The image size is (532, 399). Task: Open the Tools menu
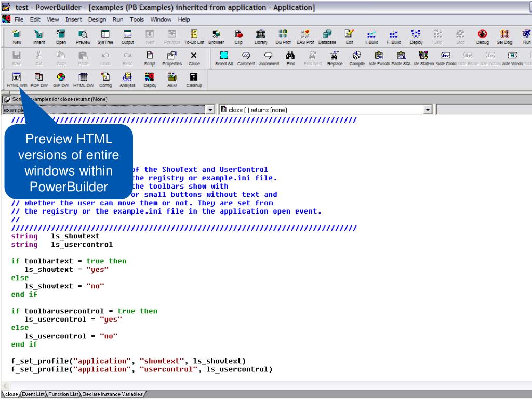(137, 19)
